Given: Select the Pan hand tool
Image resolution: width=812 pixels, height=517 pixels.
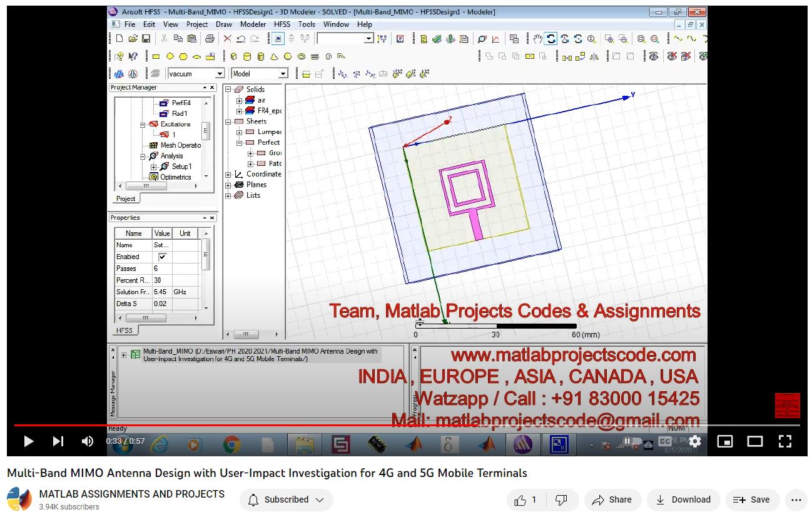Looking at the screenshot, I should 537,39.
